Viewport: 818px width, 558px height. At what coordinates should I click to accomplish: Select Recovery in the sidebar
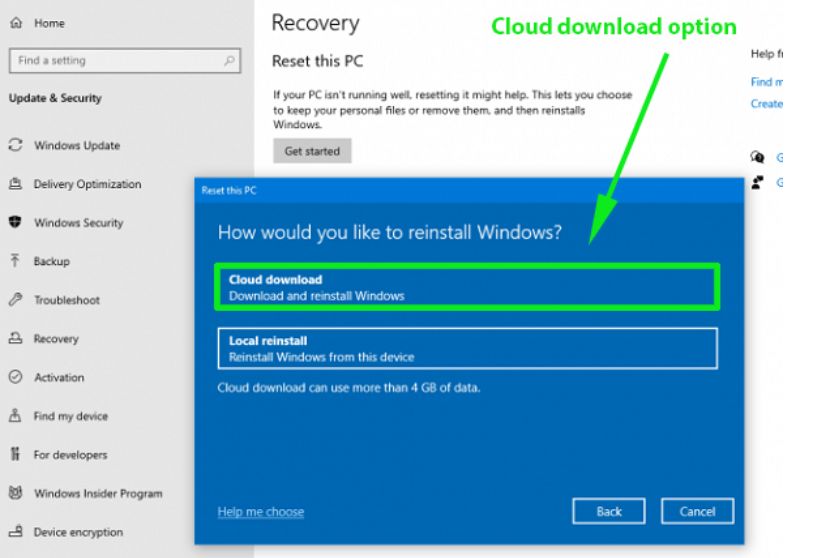[56, 339]
